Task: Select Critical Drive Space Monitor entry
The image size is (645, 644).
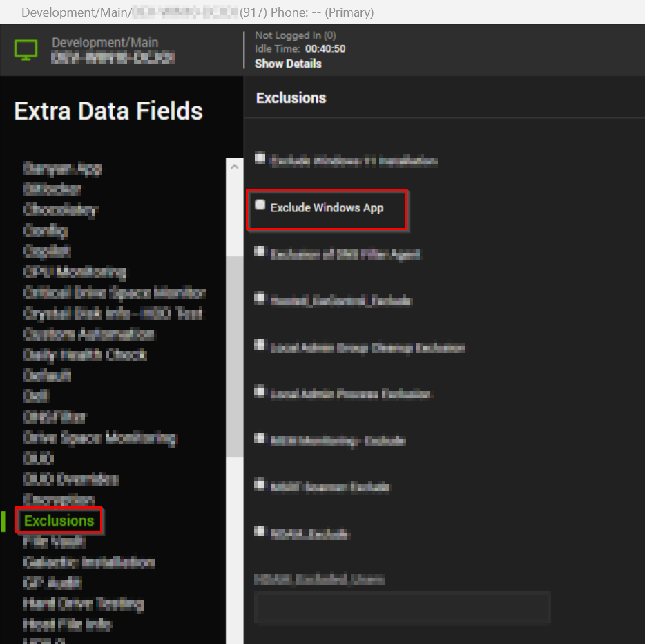Action: 114,292
